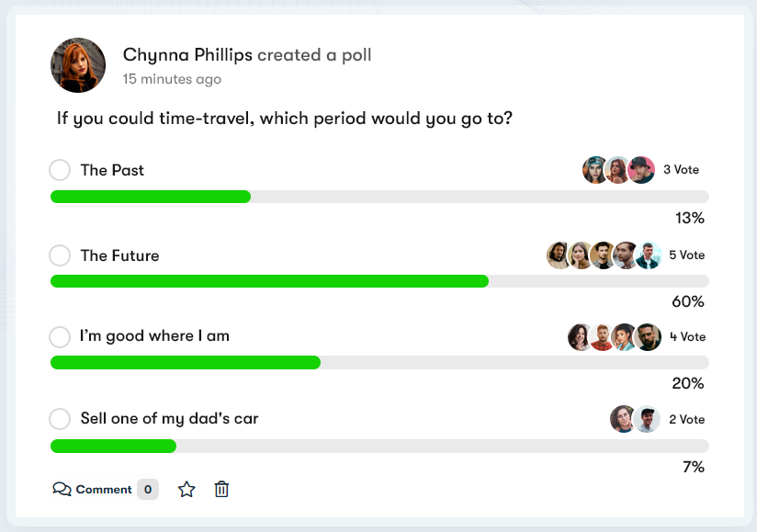
Task: Select Sell one of my dad's car option
Action: 60,418
